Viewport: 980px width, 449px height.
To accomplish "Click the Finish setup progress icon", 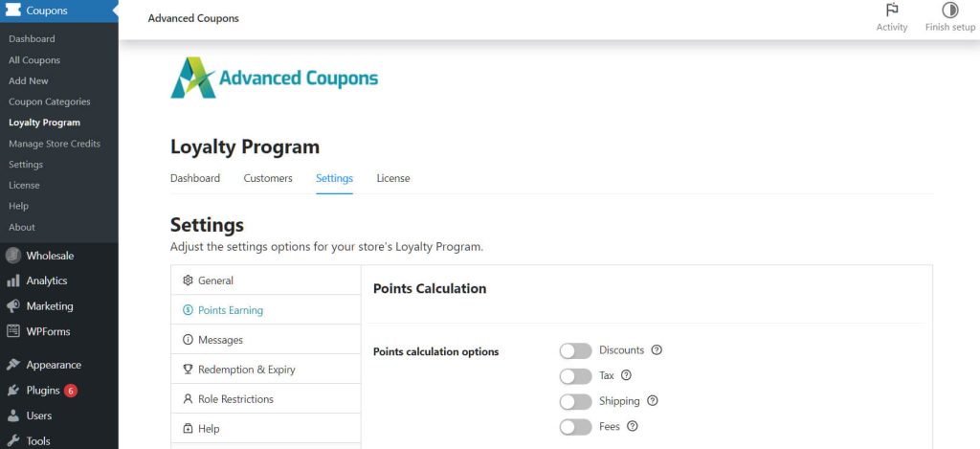I will [950, 10].
